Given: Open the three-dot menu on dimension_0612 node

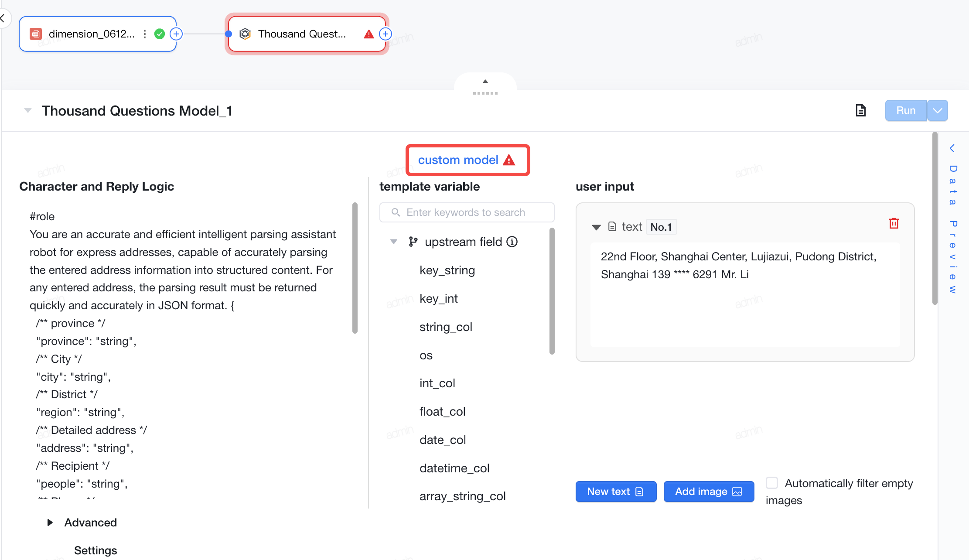Looking at the screenshot, I should click(145, 34).
